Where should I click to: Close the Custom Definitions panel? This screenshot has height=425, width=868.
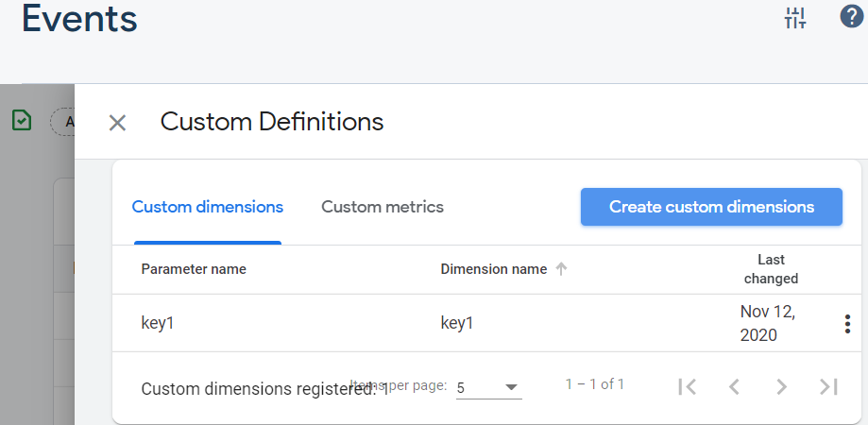[117, 123]
